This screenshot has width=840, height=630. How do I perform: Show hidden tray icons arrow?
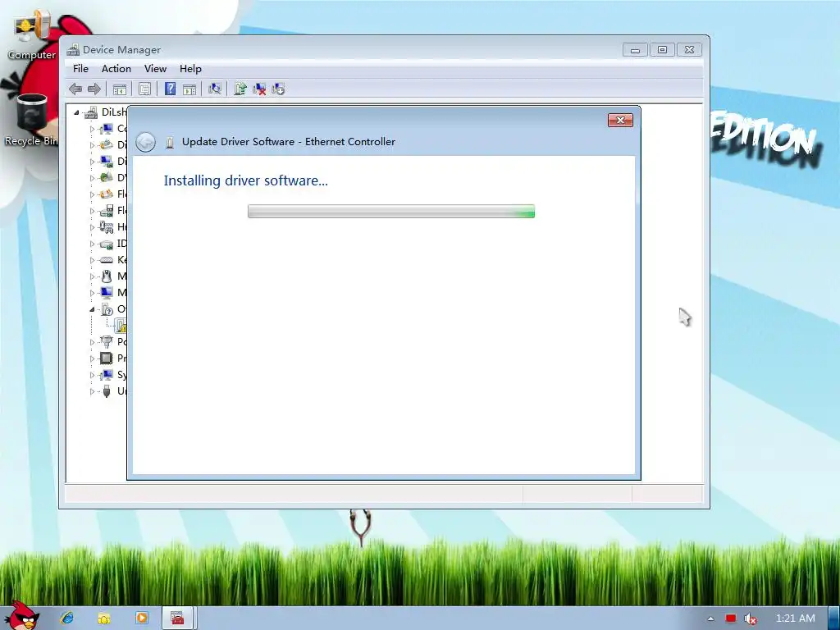tap(710, 619)
